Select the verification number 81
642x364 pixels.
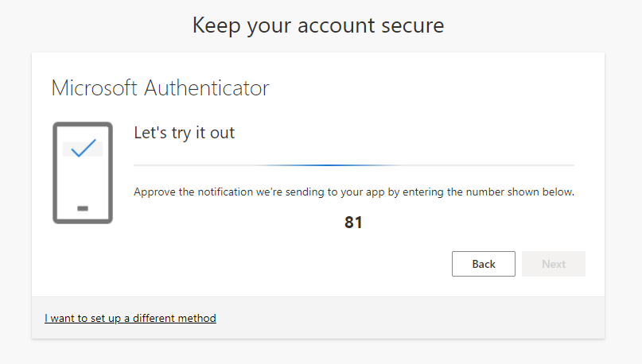click(x=353, y=223)
